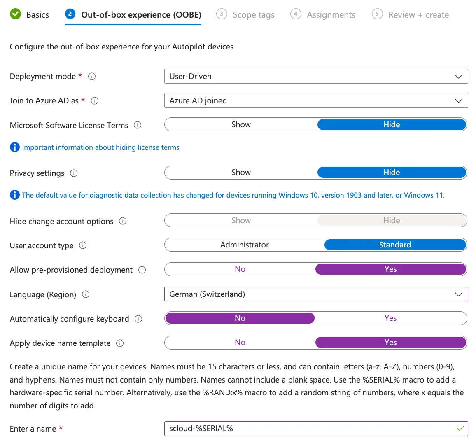Click the step 3 circle for Scope tags
Viewport: 476px width, 448px height.
tap(222, 14)
